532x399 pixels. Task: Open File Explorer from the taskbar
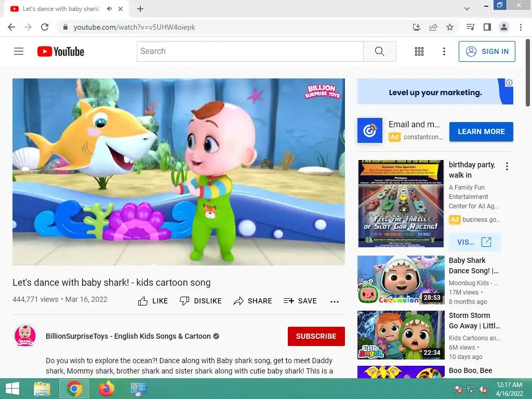click(x=42, y=389)
